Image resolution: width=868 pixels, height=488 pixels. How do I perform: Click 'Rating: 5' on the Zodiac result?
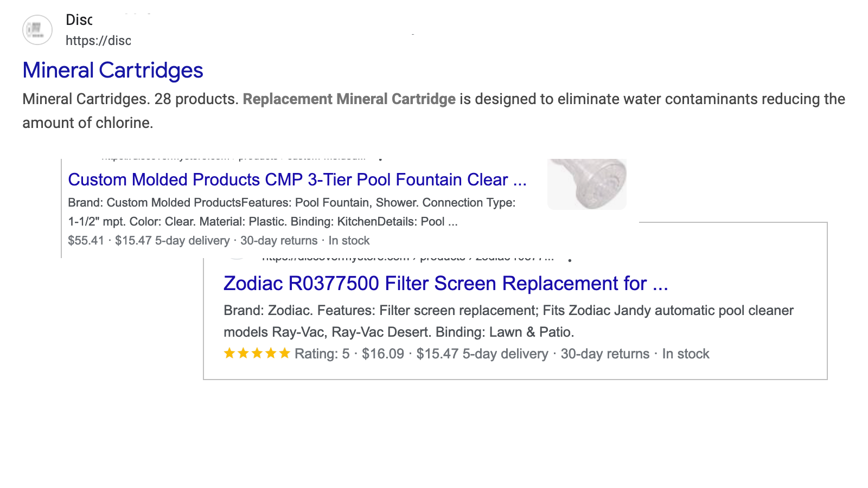322,354
